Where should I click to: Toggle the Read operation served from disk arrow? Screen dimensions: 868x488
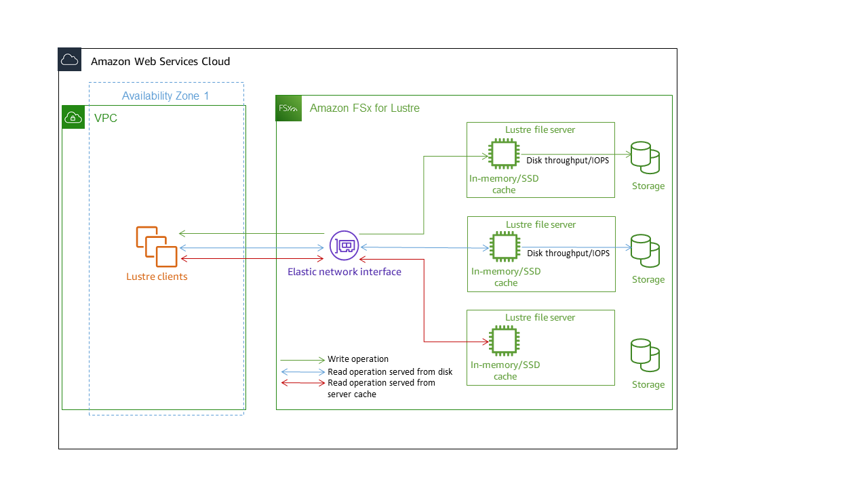(302, 371)
